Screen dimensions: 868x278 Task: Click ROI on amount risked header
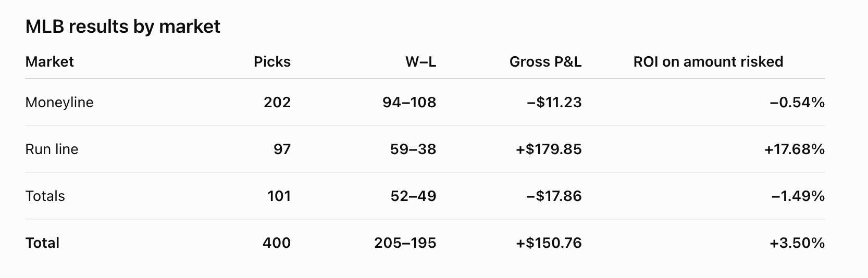click(708, 62)
